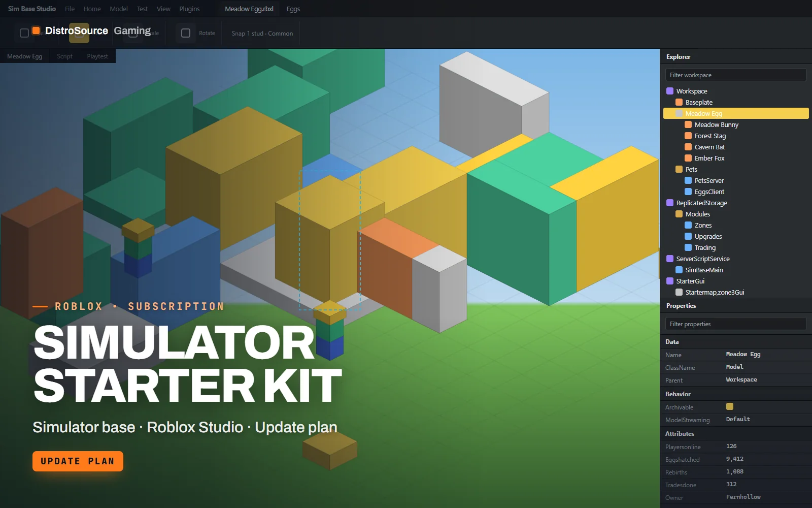Click the Playersonline value '126'

(x=731, y=446)
